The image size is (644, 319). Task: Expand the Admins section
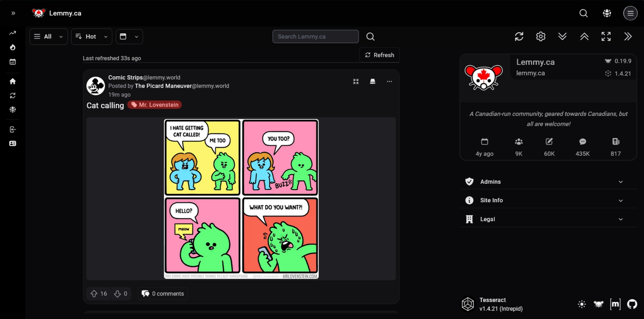point(548,182)
